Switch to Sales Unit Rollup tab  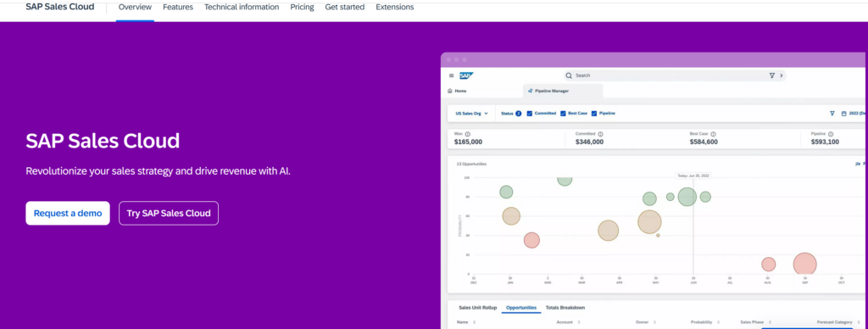[x=478, y=308]
